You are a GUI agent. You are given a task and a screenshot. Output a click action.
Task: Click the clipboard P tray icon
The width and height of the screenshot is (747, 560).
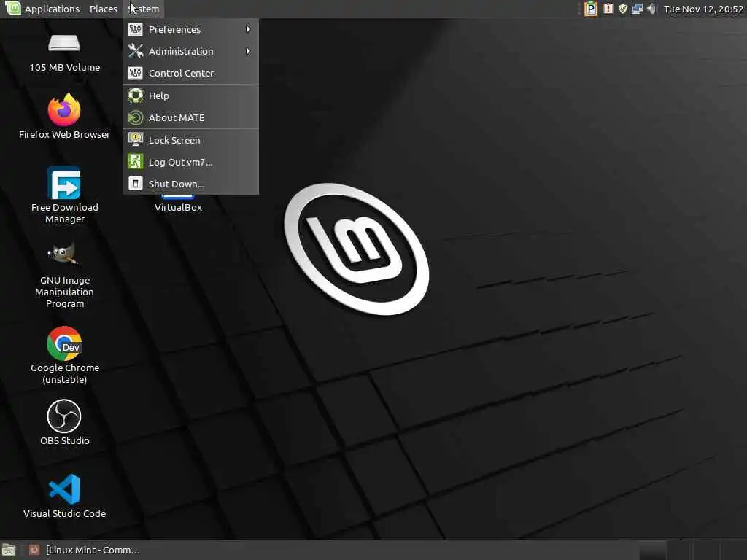coord(591,9)
